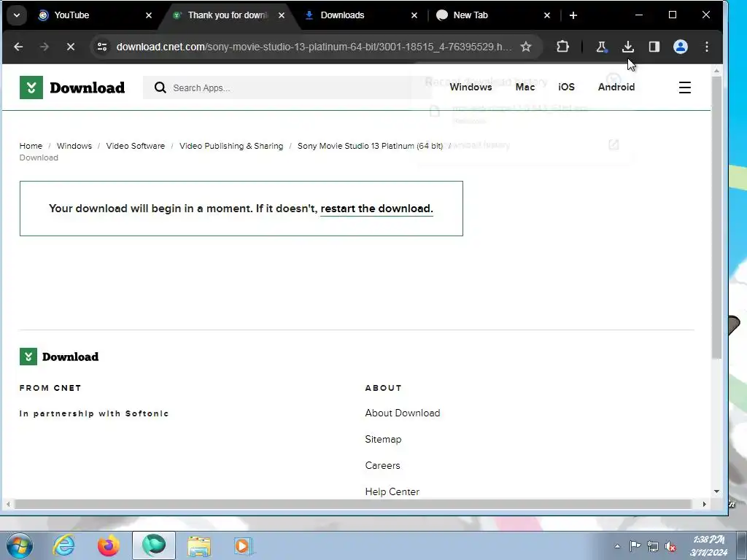Toggle the side panel icon
The image size is (747, 560).
tap(654, 47)
